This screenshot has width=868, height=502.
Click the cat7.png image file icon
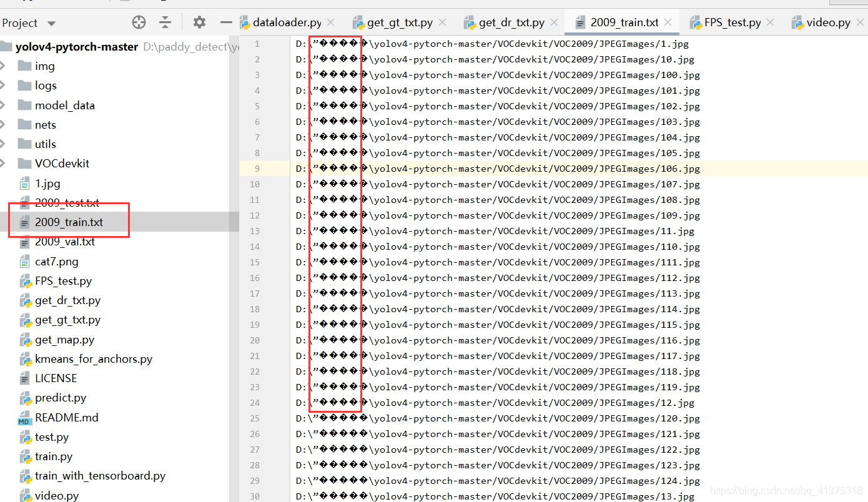coord(25,262)
